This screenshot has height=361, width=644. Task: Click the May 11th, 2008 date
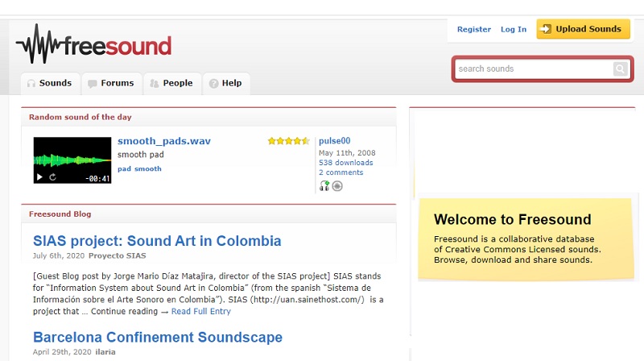tap(347, 152)
